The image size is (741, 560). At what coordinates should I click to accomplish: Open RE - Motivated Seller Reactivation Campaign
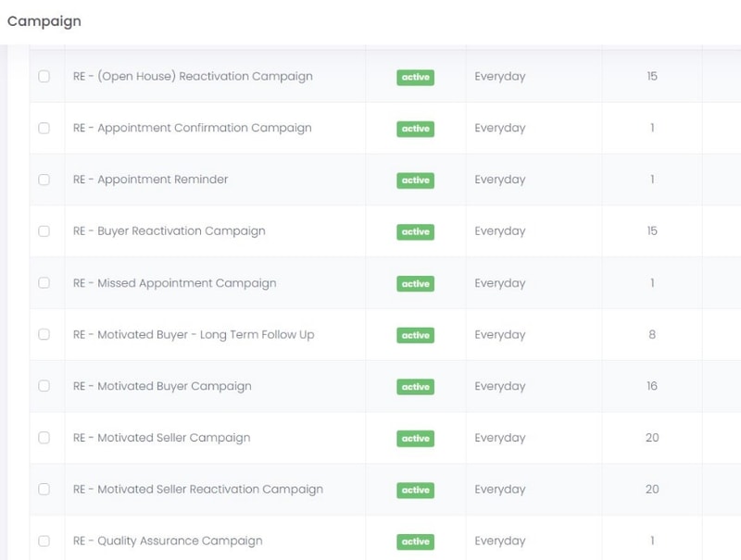(198, 490)
